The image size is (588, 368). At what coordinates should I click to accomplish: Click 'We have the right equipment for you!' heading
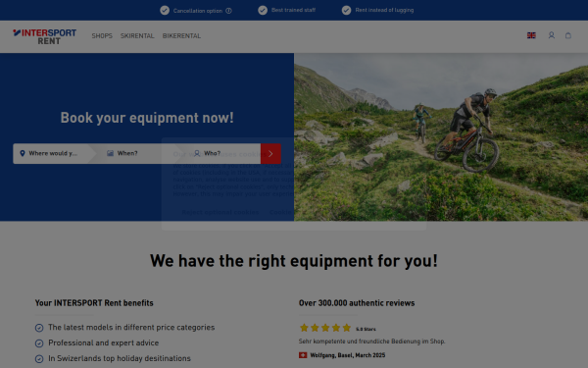point(294,261)
